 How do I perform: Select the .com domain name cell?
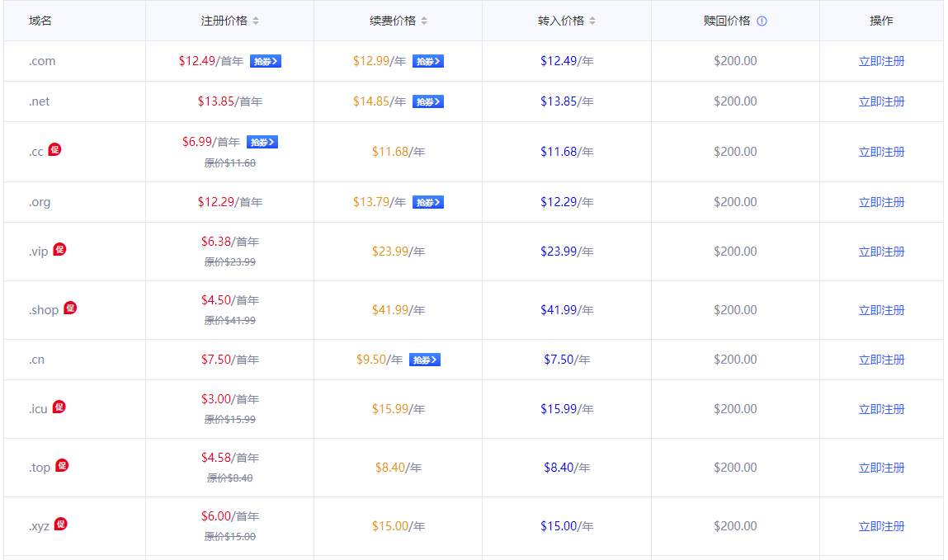pos(74,61)
